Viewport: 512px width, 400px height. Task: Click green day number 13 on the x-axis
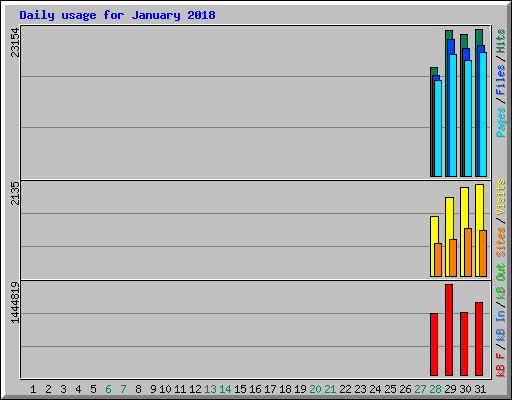tap(210, 389)
